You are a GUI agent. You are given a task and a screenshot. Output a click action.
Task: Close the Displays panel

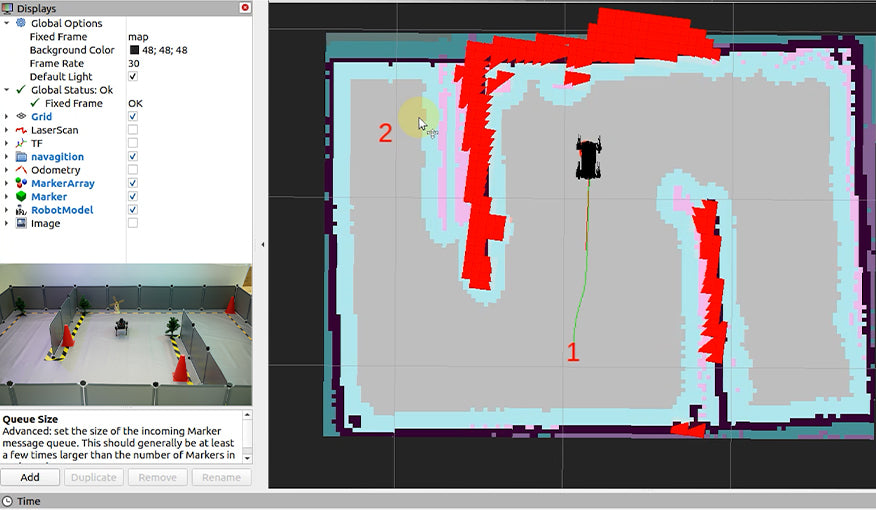245,7
